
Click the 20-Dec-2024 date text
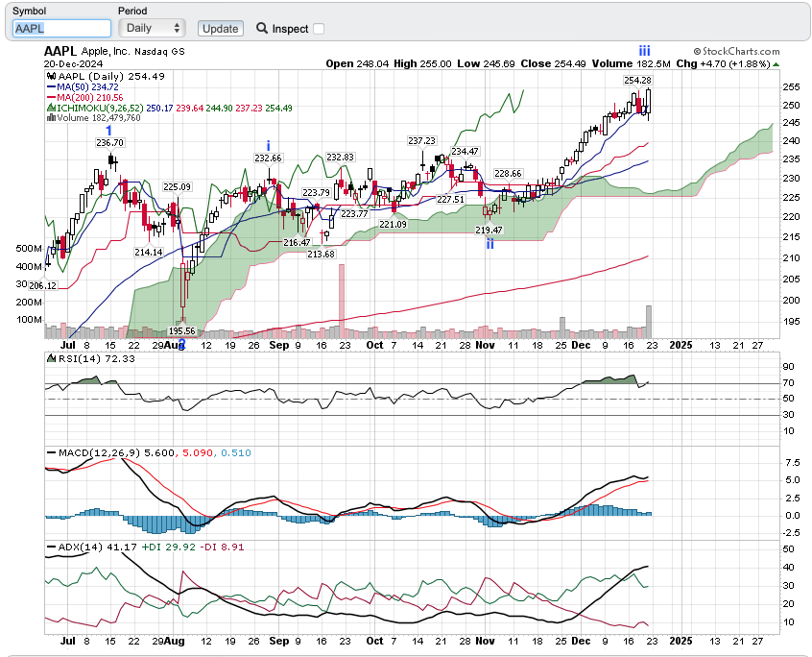73,64
